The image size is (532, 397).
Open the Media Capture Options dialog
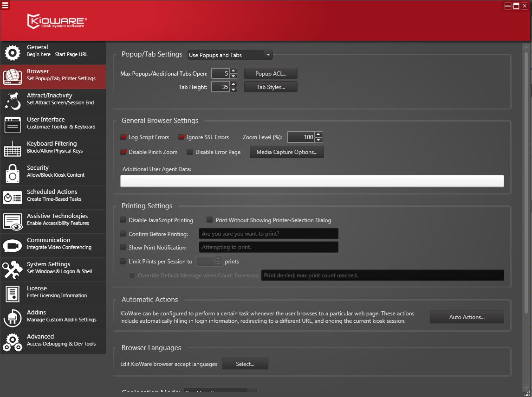click(287, 152)
